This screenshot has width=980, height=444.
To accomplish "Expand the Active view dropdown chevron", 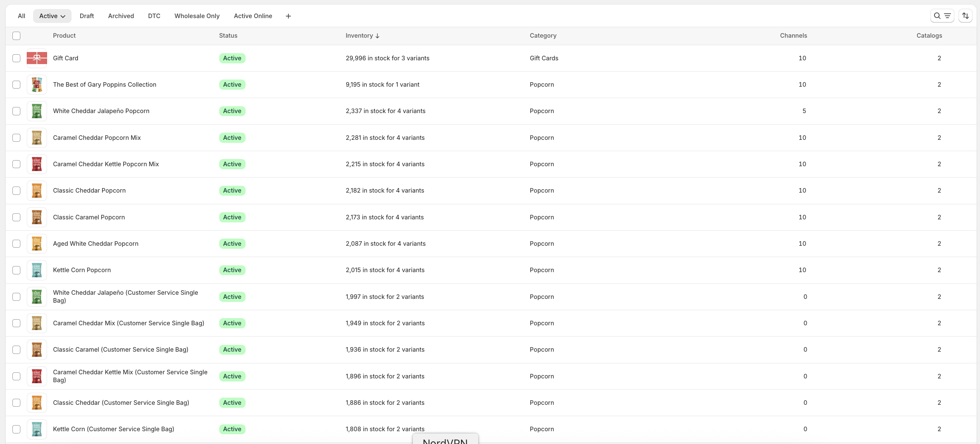I will 63,16.
